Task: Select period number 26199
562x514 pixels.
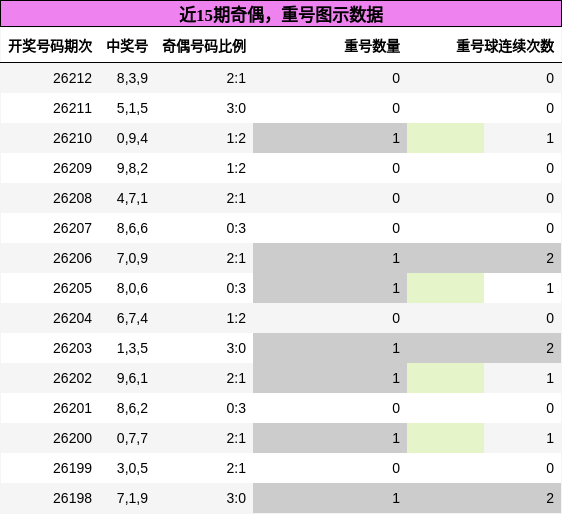Action: 72,468
